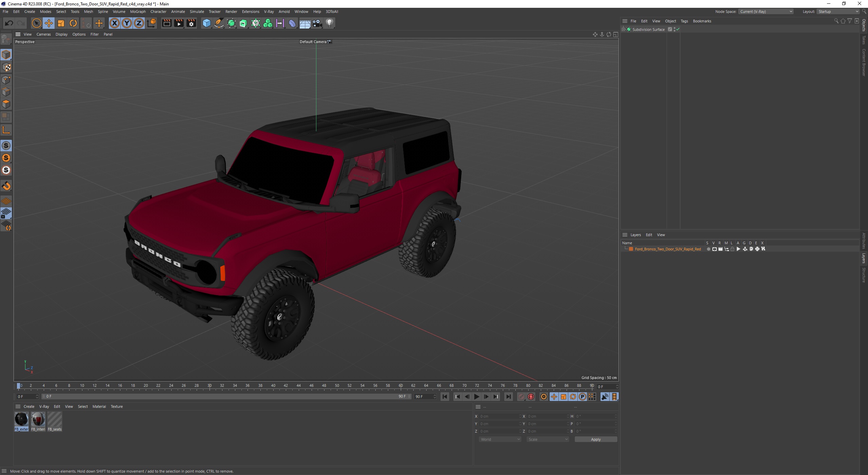The width and height of the screenshot is (868, 475).
Task: Open the Render View clapperboard icon
Action: point(166,23)
